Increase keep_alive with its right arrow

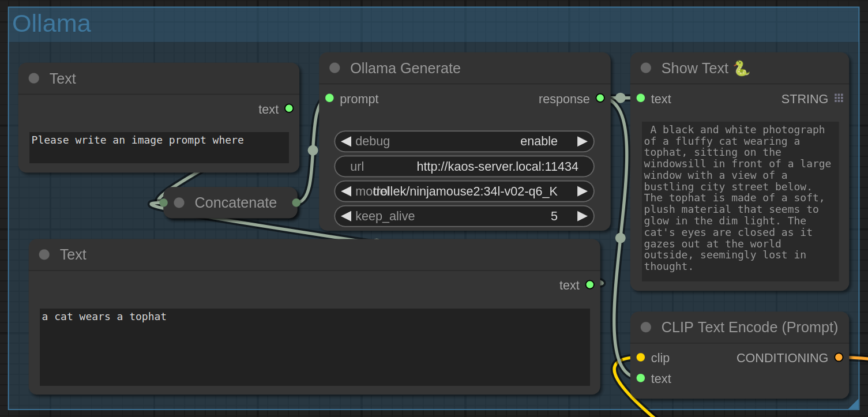582,216
